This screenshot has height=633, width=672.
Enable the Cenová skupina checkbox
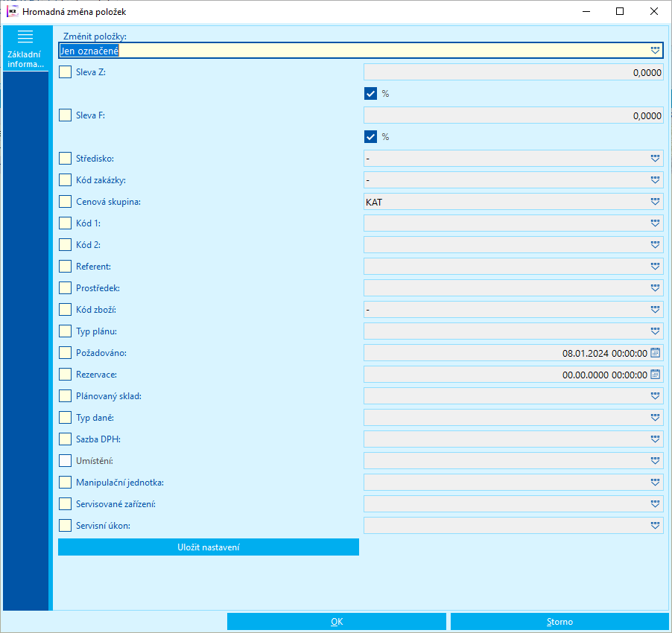(x=65, y=202)
